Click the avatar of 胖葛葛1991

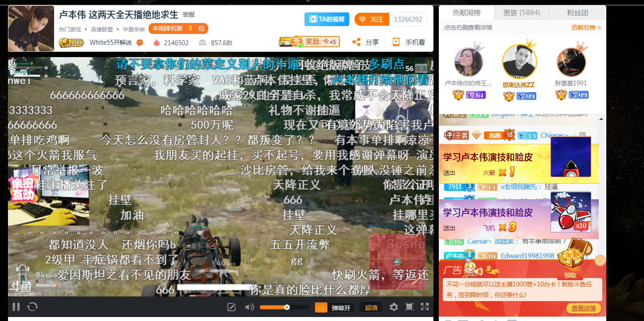tap(572, 62)
